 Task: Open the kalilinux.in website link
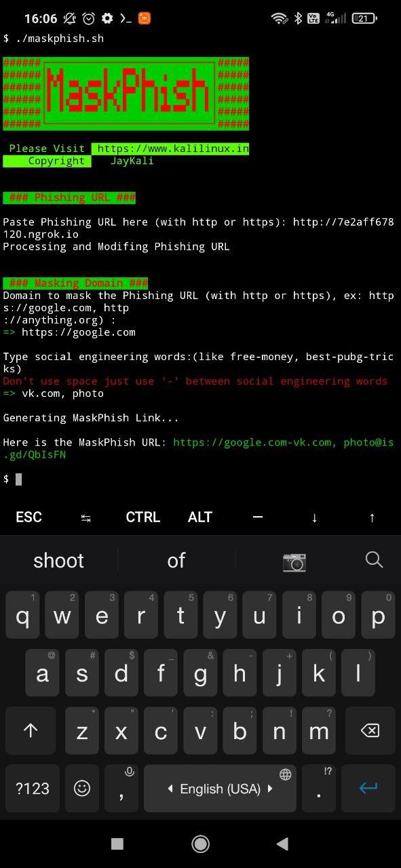[170, 149]
